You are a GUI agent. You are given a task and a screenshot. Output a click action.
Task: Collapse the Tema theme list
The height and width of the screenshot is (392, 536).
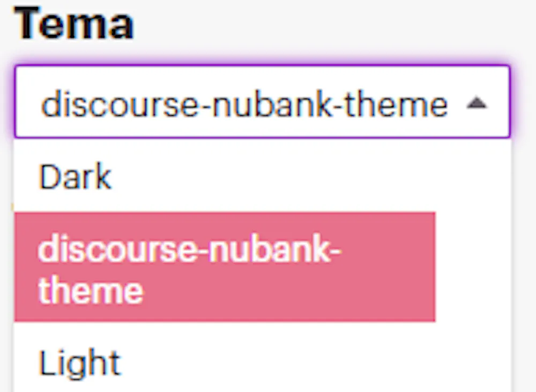pyautogui.click(x=477, y=104)
